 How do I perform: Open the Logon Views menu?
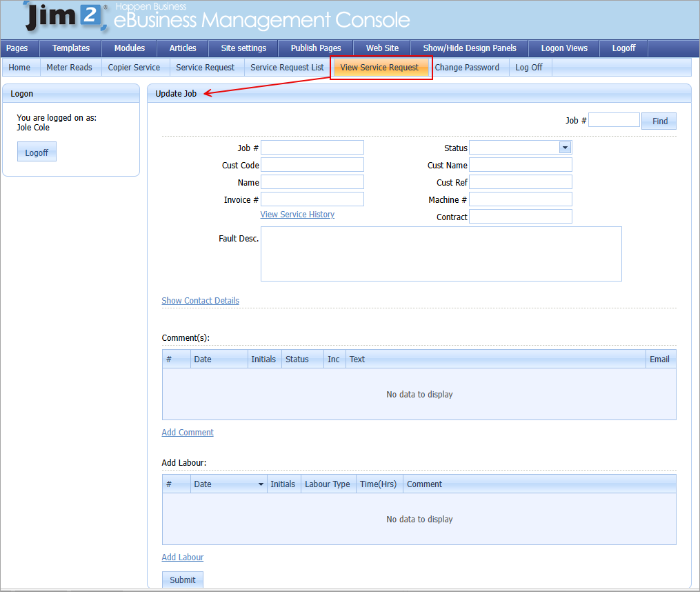[x=563, y=48]
